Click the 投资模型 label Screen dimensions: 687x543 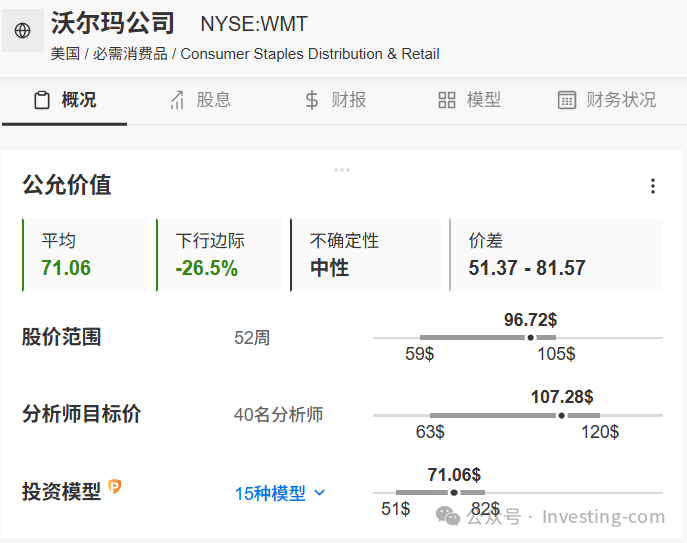(62, 492)
